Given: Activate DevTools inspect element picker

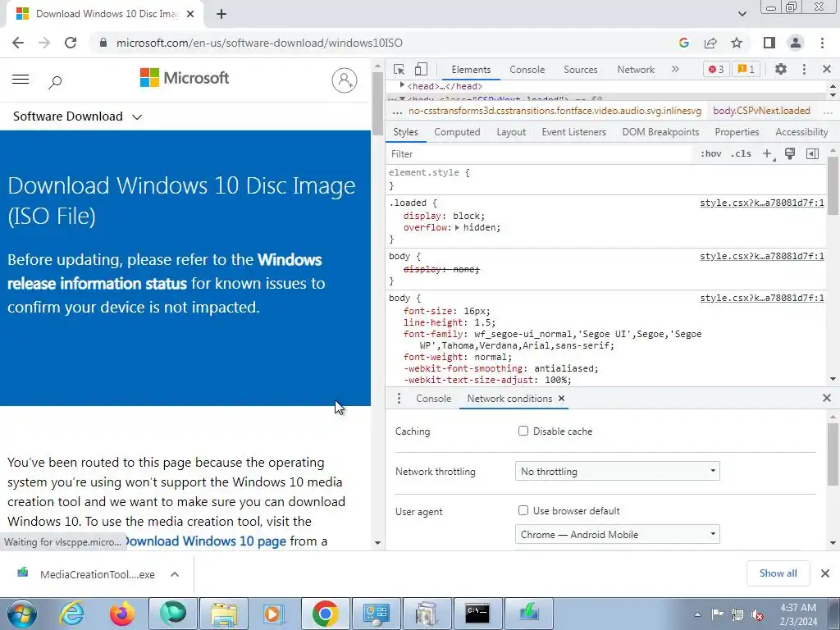Looking at the screenshot, I should 399,69.
